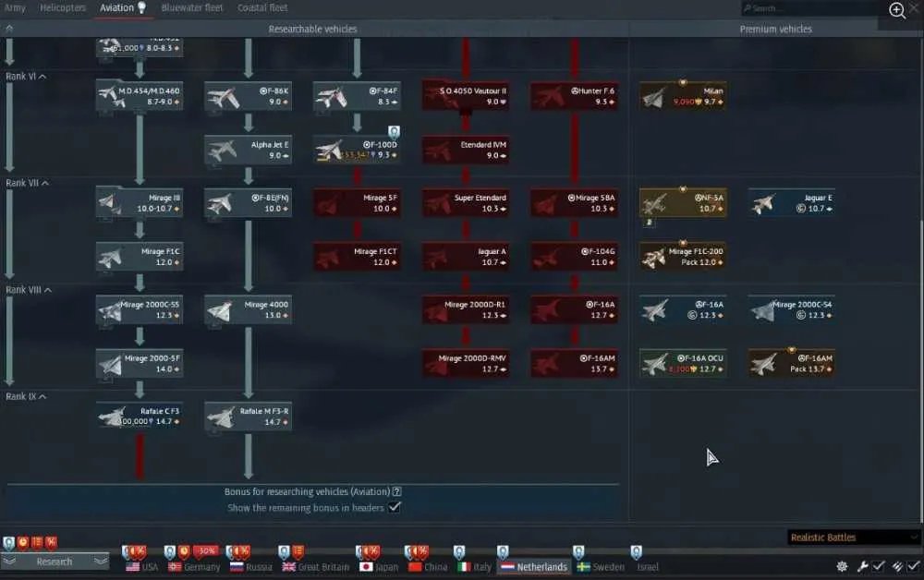Select the Russia flag
Image resolution: width=924 pixels, height=580 pixels.
coord(237,567)
